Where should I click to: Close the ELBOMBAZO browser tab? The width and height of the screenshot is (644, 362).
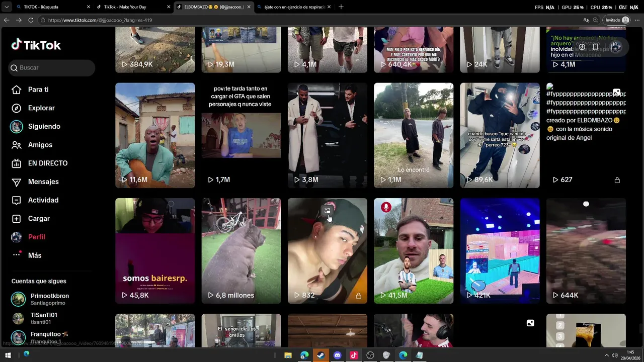pyautogui.click(x=249, y=7)
